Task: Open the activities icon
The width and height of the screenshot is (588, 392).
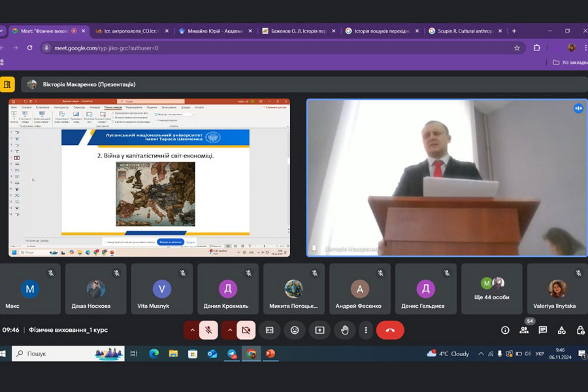Action: [x=562, y=330]
